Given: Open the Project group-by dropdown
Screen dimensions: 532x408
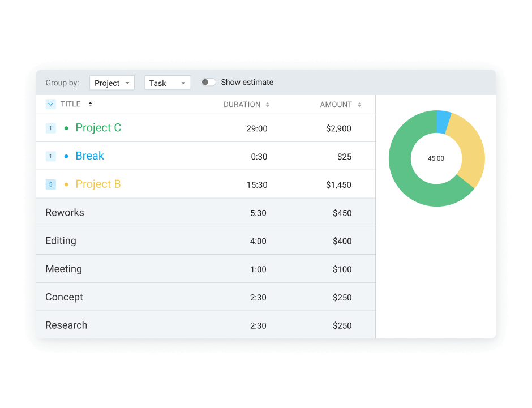Looking at the screenshot, I should tap(111, 83).
